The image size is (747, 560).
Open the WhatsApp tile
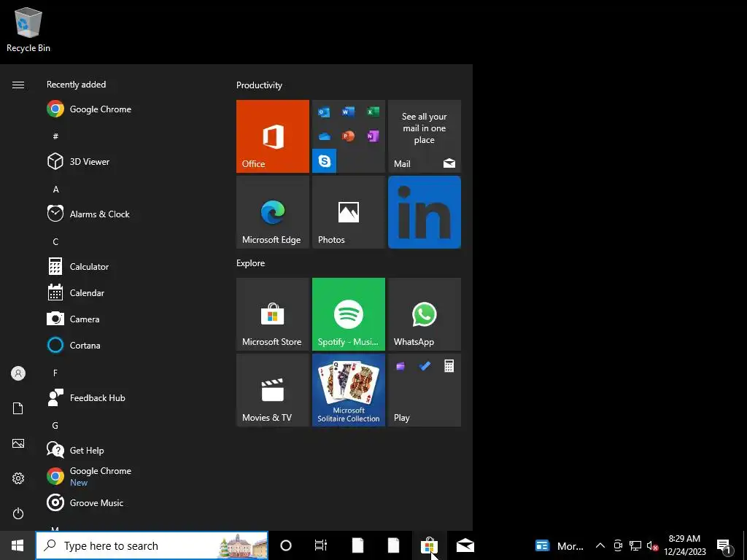[425, 314]
